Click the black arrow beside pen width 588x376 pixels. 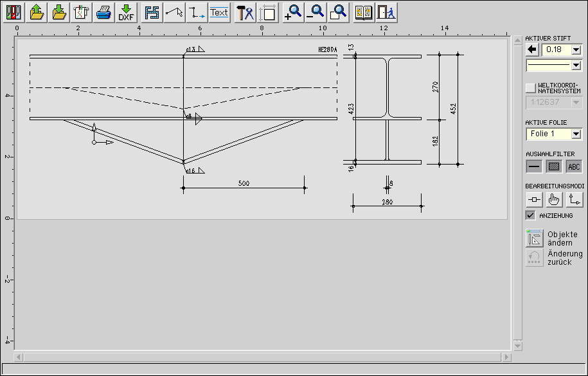click(532, 49)
